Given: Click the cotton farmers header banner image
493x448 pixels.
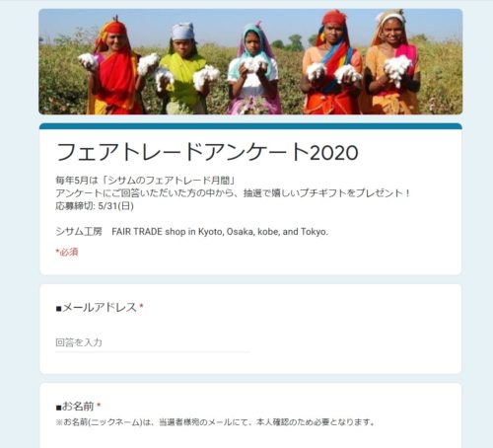Looking at the screenshot, I should pyautogui.click(x=250, y=61).
